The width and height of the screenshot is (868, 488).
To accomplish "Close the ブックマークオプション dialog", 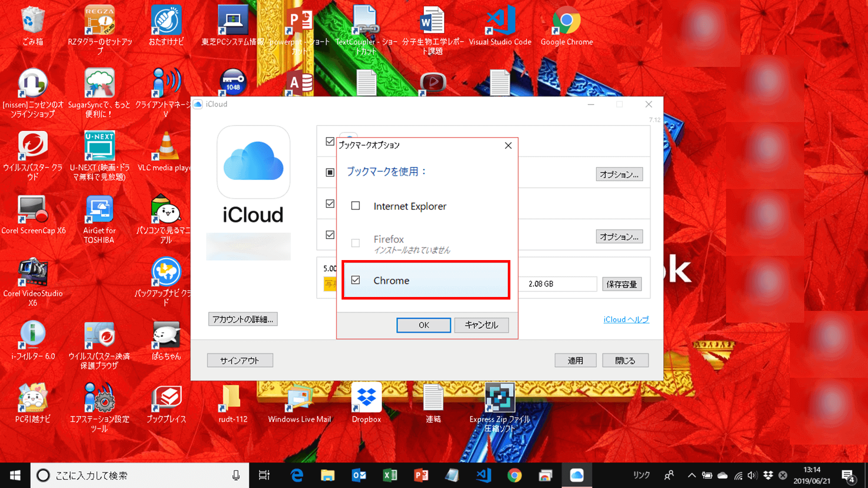I will 508,145.
